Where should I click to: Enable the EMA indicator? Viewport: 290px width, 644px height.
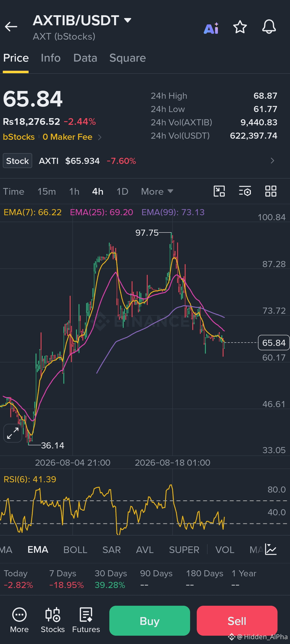(38, 550)
